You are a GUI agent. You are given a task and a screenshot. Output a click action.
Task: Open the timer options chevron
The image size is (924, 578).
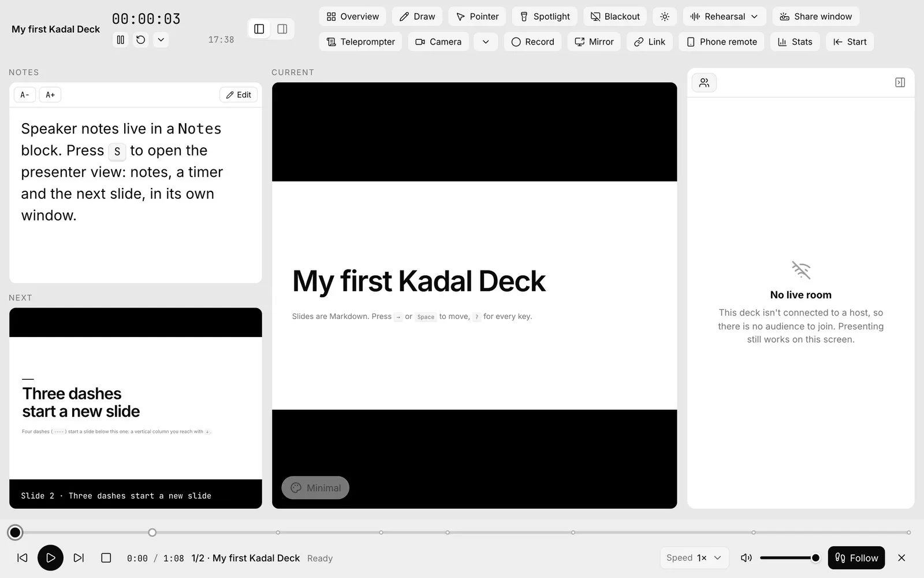(161, 40)
